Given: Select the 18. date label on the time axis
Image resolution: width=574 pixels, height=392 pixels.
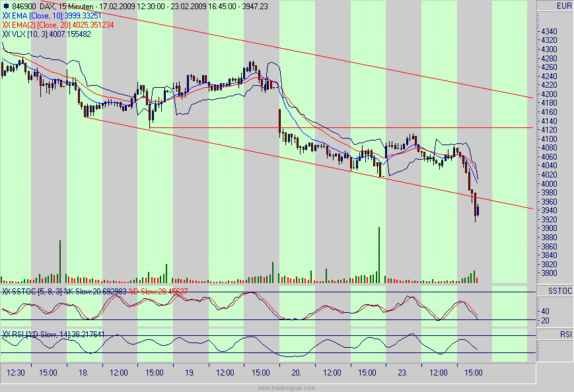Looking at the screenshot, I should [x=83, y=372].
